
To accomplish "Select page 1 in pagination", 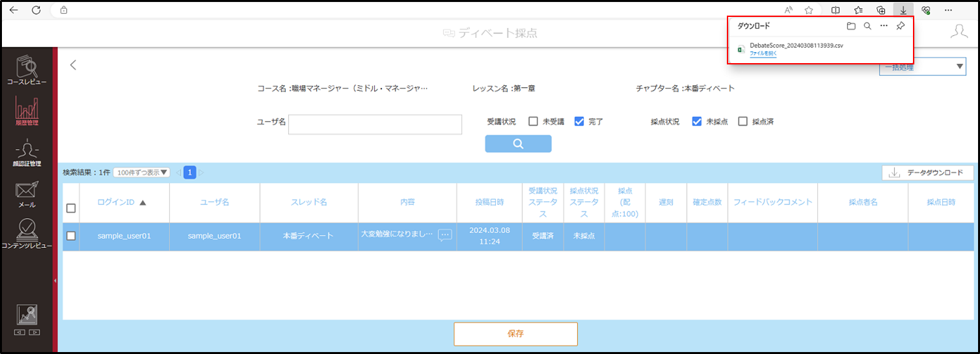I will tap(189, 172).
